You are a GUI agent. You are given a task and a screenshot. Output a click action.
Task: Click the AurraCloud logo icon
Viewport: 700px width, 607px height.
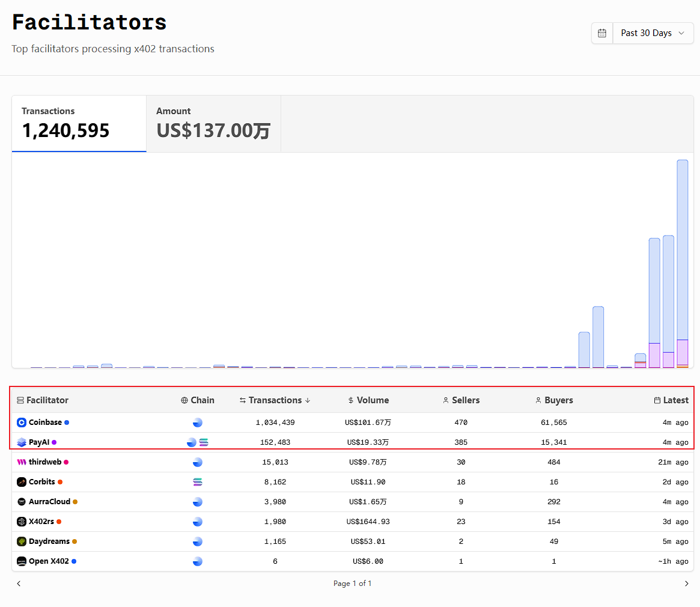pyautogui.click(x=22, y=502)
